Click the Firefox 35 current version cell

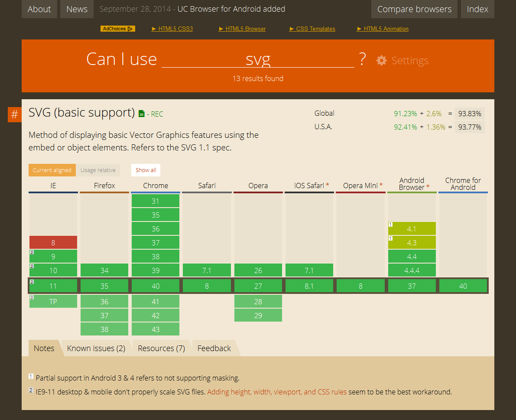click(104, 286)
